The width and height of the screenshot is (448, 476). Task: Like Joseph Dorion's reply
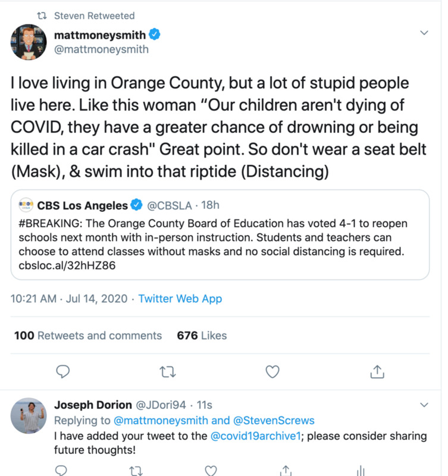(x=211, y=471)
